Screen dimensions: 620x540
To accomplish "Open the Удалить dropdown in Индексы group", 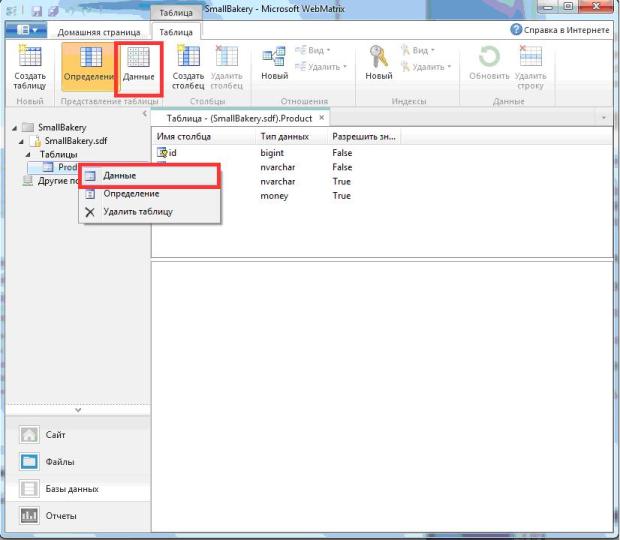I will [426, 67].
